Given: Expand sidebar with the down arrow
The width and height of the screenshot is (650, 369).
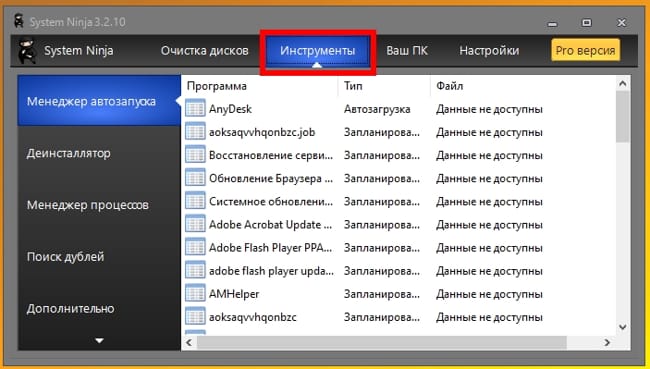Looking at the screenshot, I should tap(99, 340).
